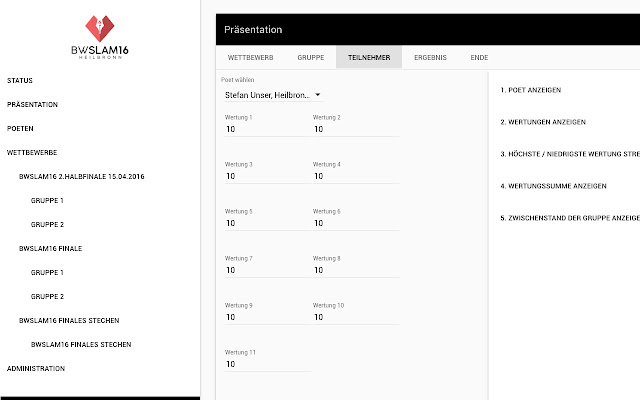Open the Status page in sidebar
This screenshot has height=400, width=640.
(x=20, y=80)
